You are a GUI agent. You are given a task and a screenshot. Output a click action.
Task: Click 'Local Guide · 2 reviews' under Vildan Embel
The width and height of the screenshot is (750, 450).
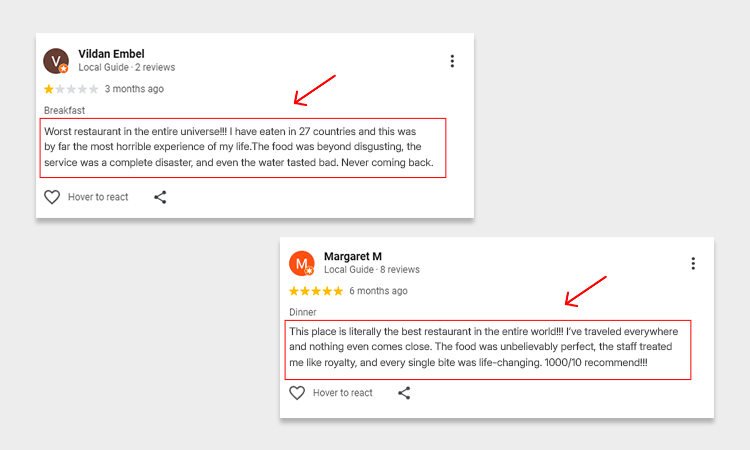pyautogui.click(x=127, y=68)
